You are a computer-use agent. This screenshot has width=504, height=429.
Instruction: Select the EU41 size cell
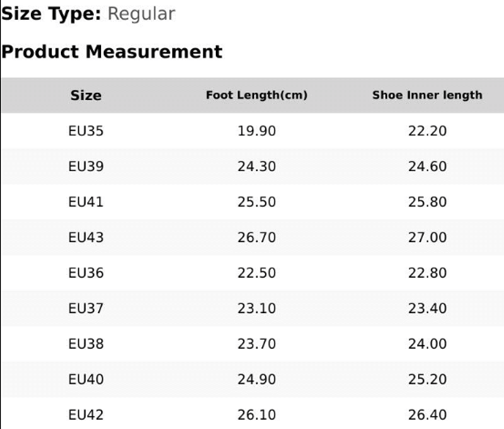pyautogui.click(x=86, y=202)
